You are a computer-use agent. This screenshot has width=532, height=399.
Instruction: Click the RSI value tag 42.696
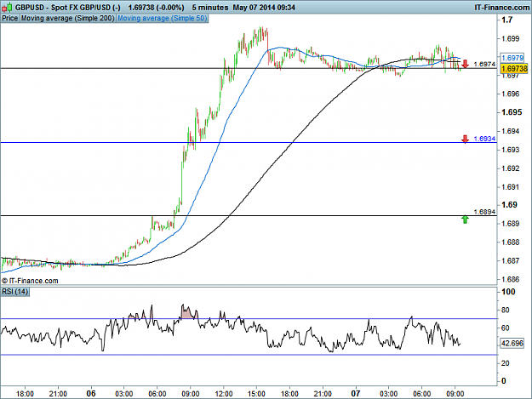512,344
